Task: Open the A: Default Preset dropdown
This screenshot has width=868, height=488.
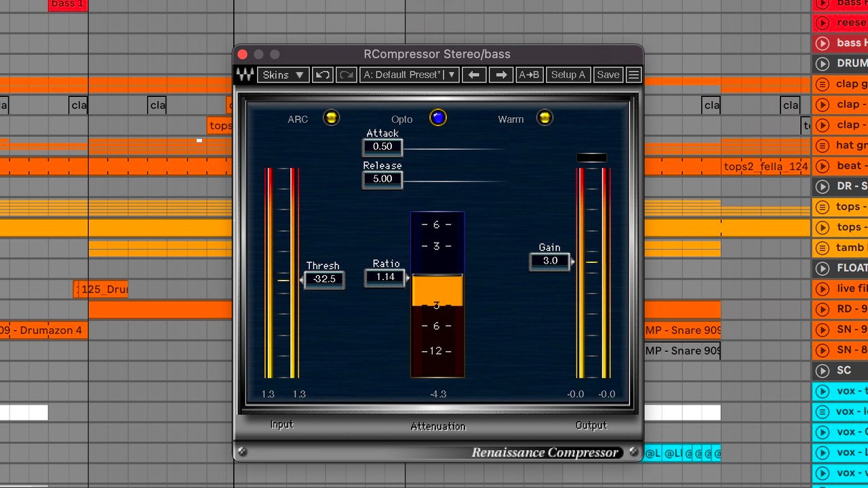Action: (410, 75)
